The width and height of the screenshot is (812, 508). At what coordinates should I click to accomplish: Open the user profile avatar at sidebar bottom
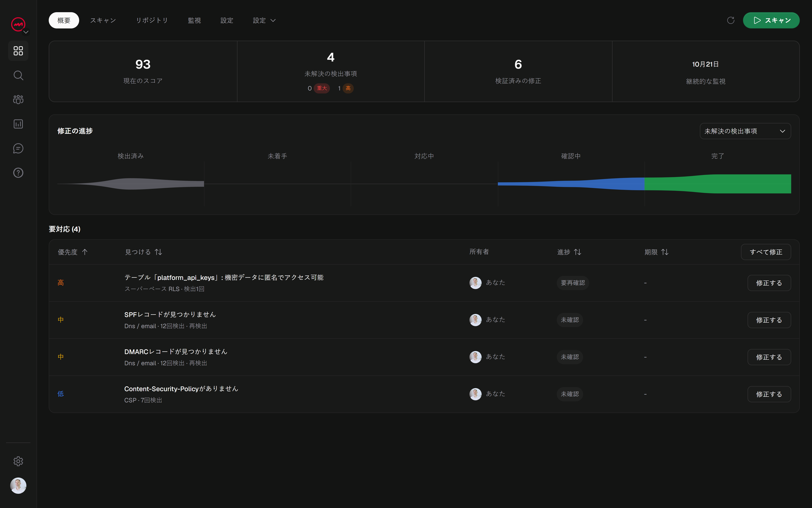(x=18, y=485)
